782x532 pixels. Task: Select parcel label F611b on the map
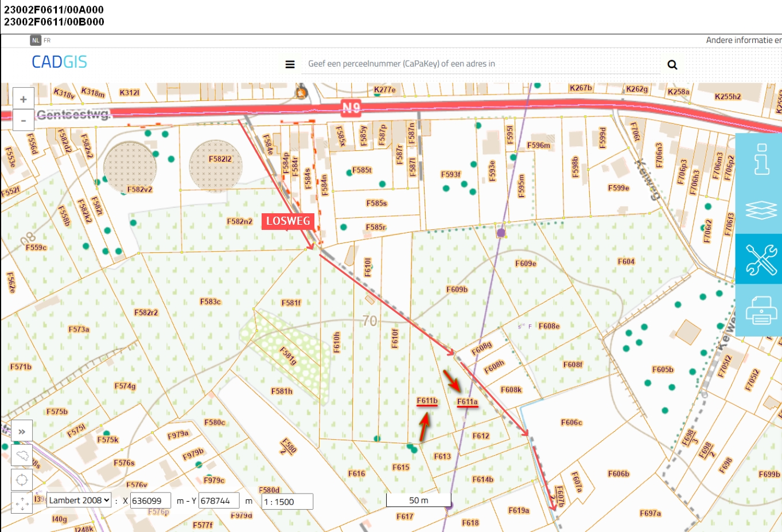tap(427, 401)
